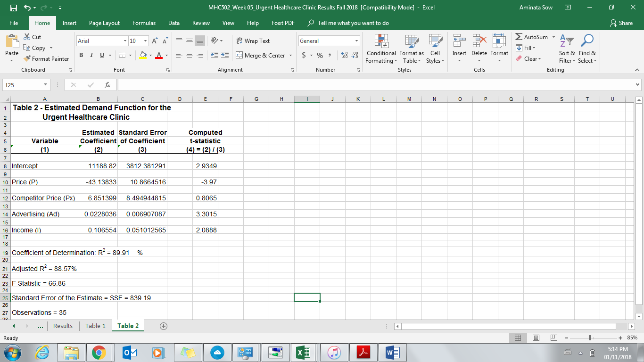Click the Name Box showing I25
The width and height of the screenshot is (644, 362).
pyautogui.click(x=26, y=85)
